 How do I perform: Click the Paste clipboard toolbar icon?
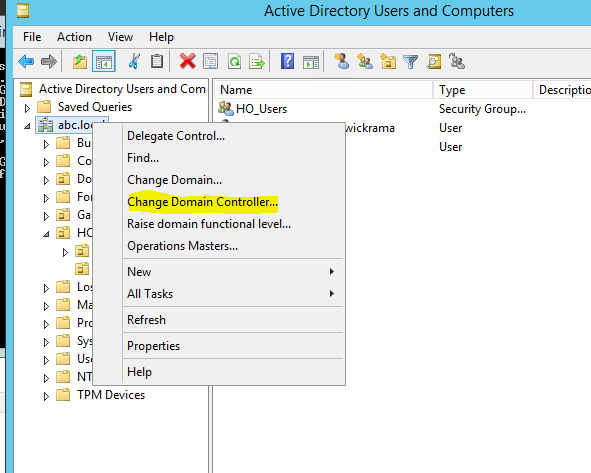tap(157, 61)
